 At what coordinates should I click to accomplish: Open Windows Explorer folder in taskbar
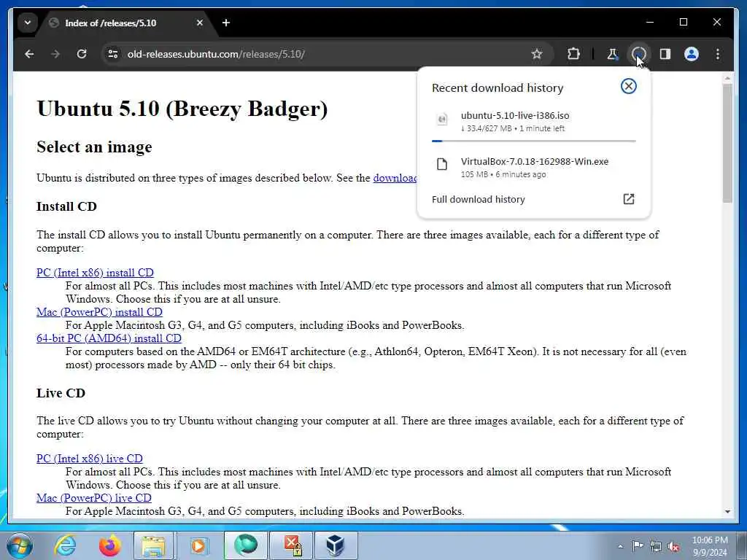pos(153,545)
